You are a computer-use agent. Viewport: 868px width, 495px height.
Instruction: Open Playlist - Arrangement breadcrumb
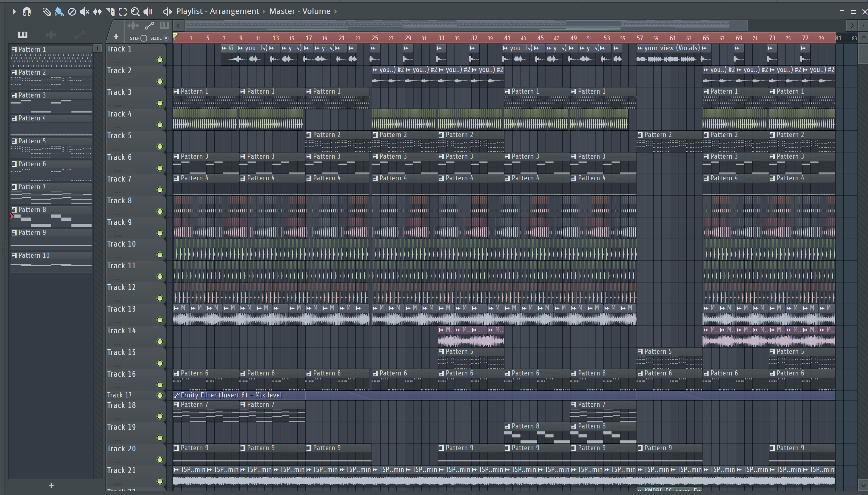pyautogui.click(x=217, y=11)
